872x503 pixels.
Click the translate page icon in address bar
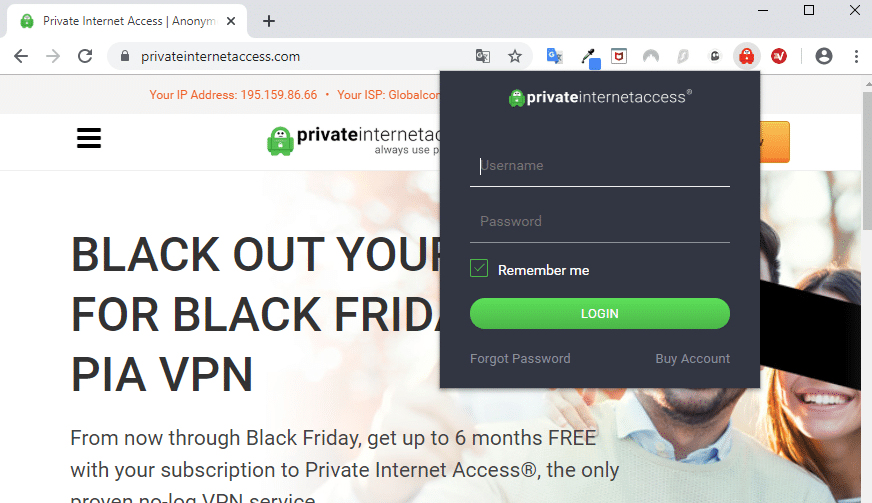coord(483,56)
